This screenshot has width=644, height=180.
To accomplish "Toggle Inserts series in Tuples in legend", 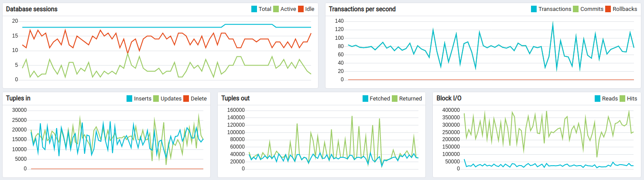I will pyautogui.click(x=143, y=99).
